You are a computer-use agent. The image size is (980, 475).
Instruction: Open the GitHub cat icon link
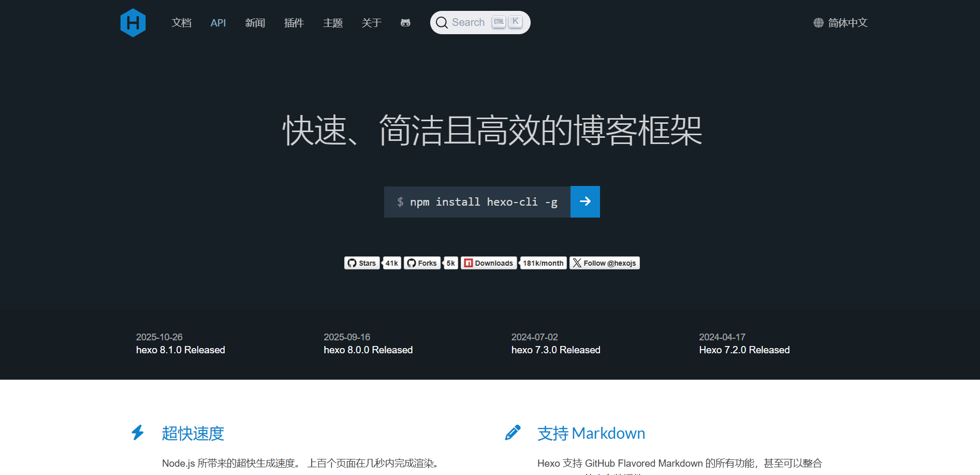405,23
